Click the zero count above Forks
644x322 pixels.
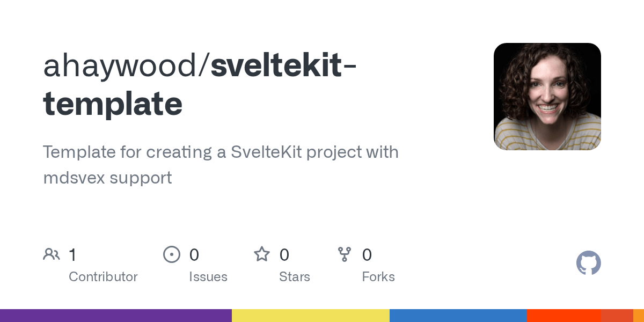coord(367,254)
